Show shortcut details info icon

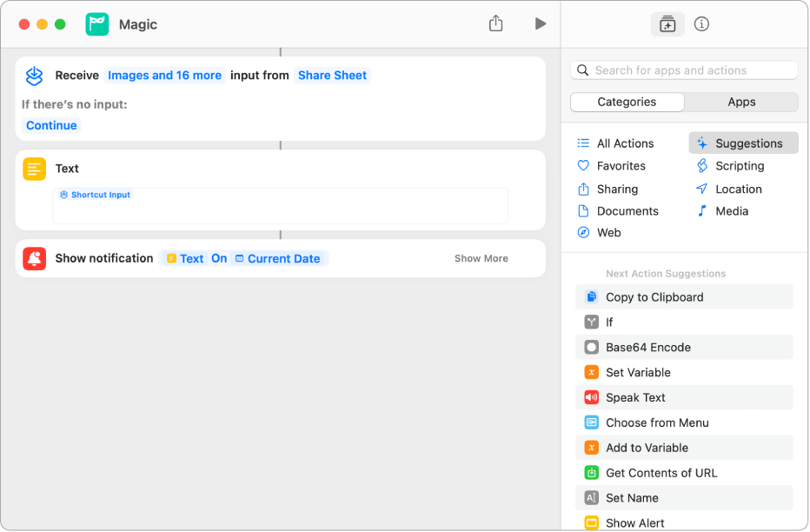[702, 24]
